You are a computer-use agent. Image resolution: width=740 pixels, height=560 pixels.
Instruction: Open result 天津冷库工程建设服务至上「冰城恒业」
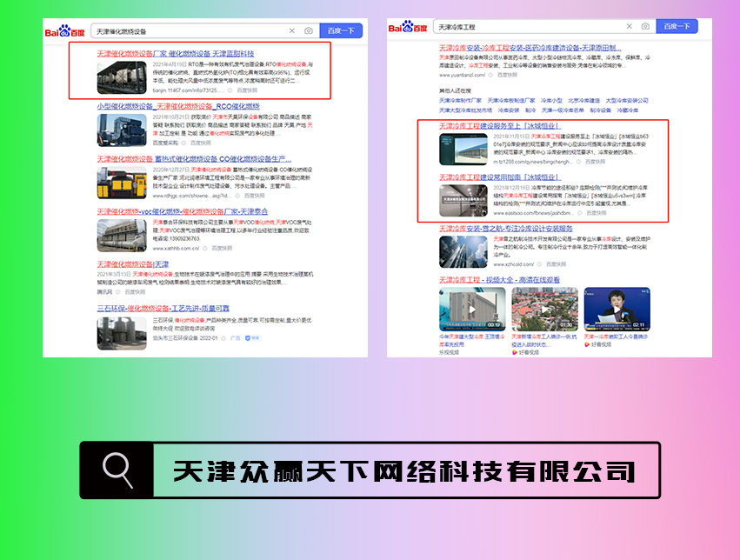click(500, 126)
